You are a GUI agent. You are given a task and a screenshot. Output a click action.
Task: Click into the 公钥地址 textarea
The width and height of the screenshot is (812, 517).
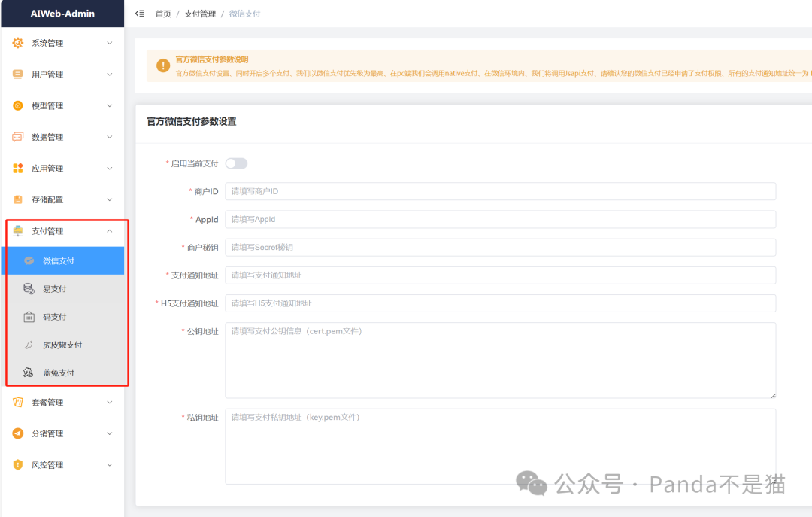(500, 360)
